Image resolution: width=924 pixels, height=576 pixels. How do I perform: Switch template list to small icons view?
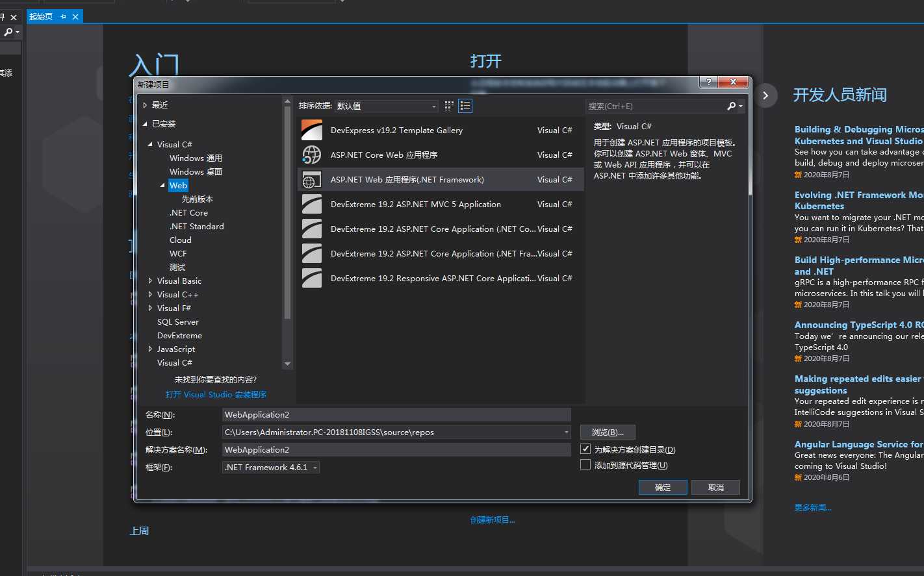pyautogui.click(x=449, y=106)
